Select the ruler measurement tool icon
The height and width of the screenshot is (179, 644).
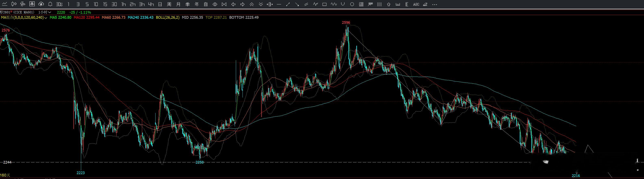point(270,4)
